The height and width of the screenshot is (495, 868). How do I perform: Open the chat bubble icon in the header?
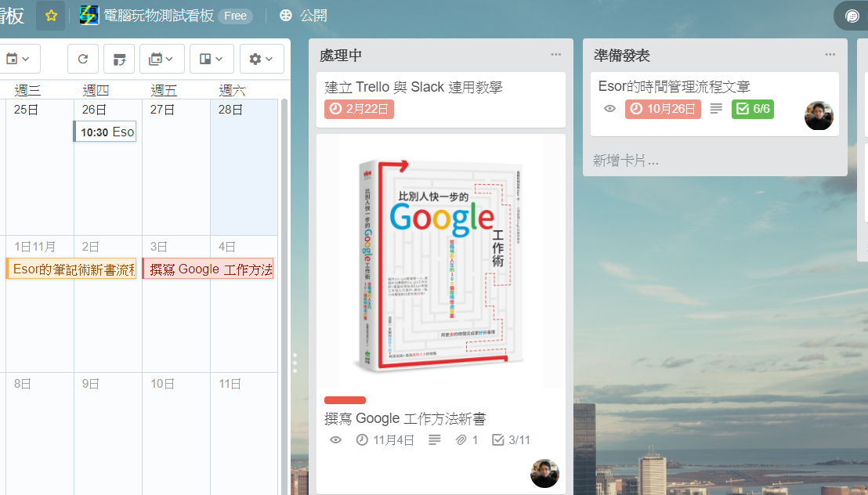pos(852,16)
